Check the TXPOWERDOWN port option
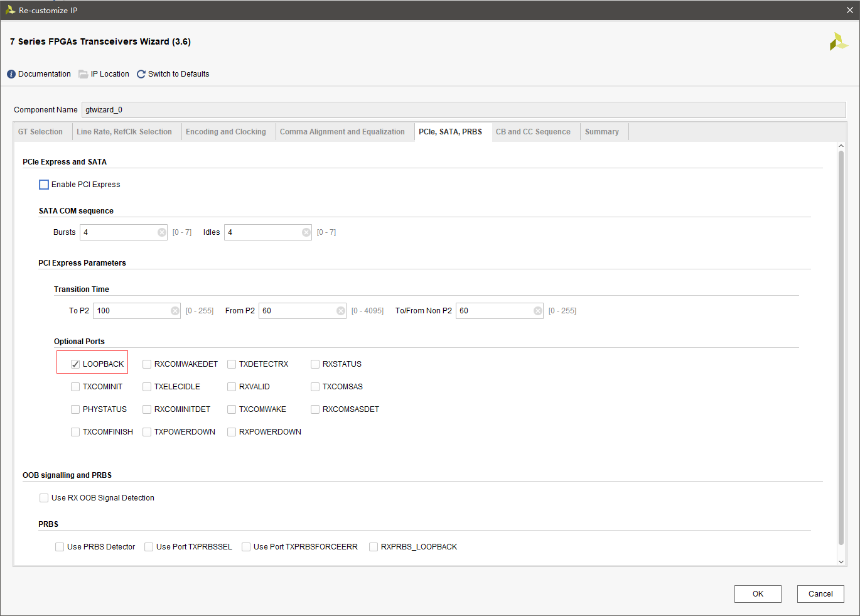The width and height of the screenshot is (860, 616). [x=147, y=432]
